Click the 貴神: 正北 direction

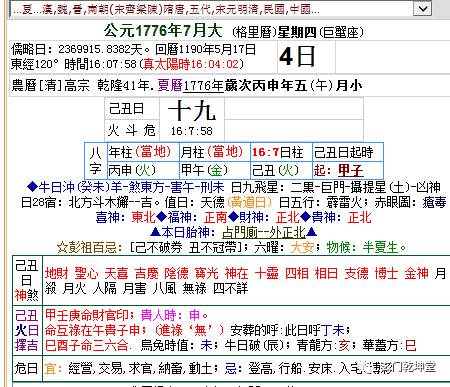[341, 218]
